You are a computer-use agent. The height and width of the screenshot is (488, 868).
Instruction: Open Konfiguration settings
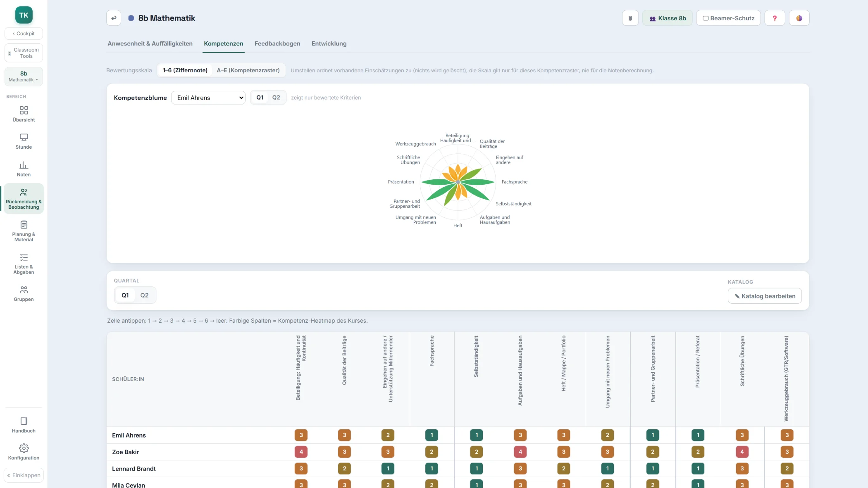[24, 452]
